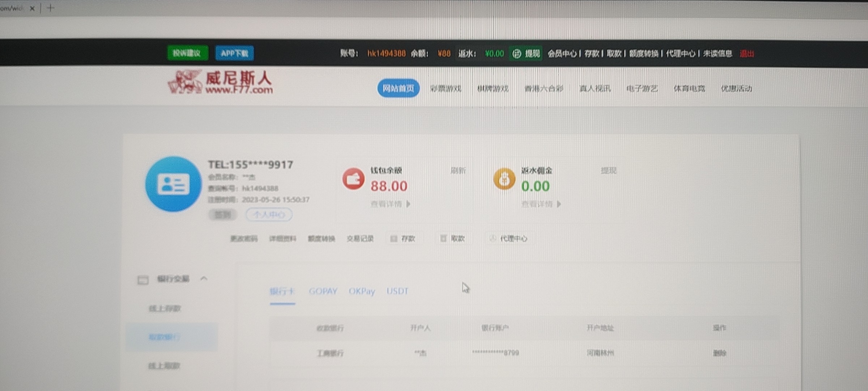Open 香港六合彩 in the navigation menu

tap(544, 89)
